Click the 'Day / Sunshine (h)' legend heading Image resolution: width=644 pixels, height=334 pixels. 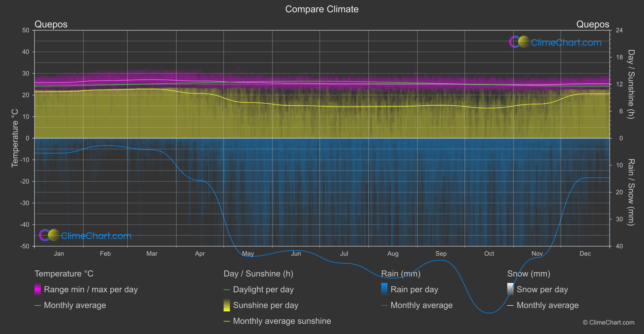(259, 274)
